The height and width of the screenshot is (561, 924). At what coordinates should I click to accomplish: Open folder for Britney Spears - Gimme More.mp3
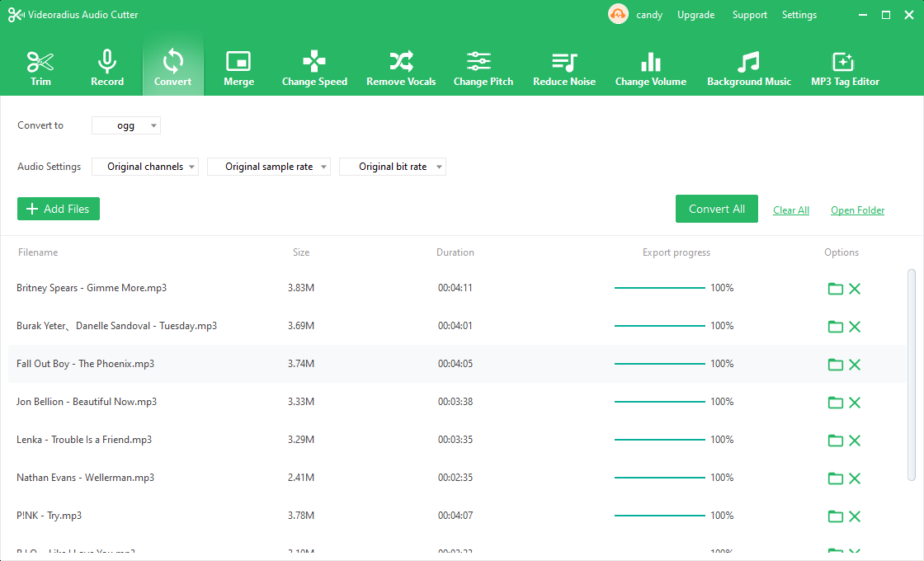[x=836, y=288]
